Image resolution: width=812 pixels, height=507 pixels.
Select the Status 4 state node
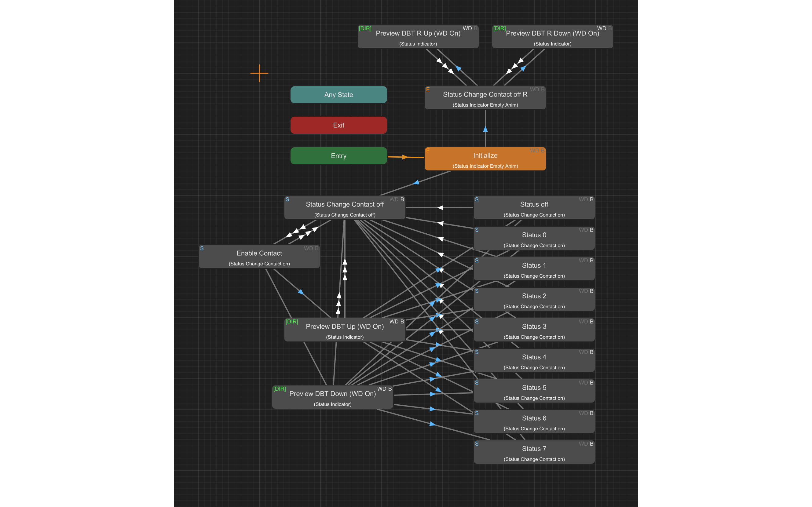coord(534,360)
